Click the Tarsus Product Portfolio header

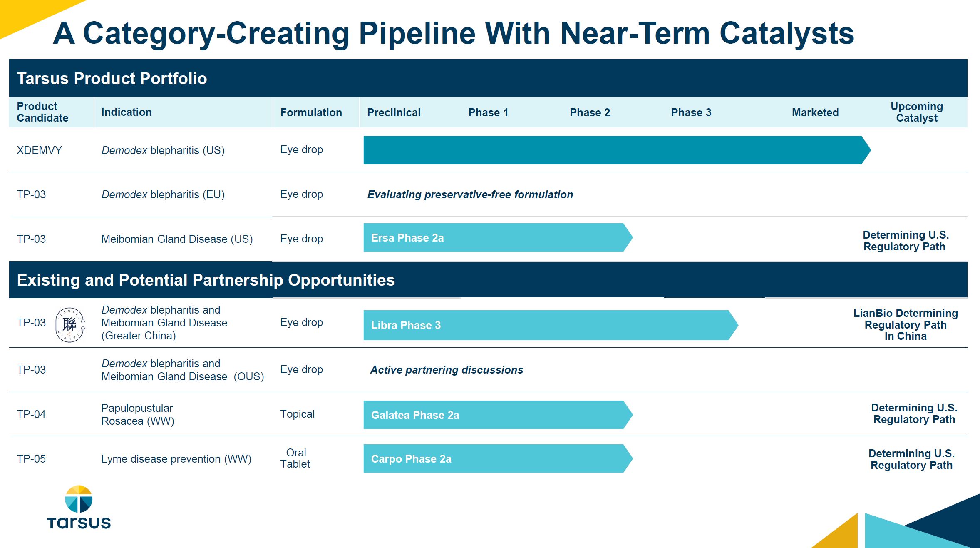[112, 79]
